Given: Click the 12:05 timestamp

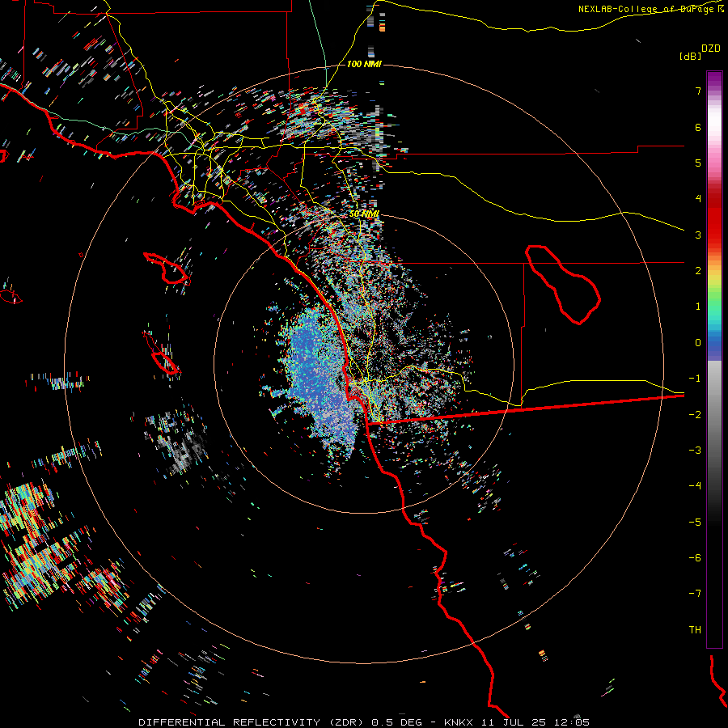Looking at the screenshot, I should point(572,722).
